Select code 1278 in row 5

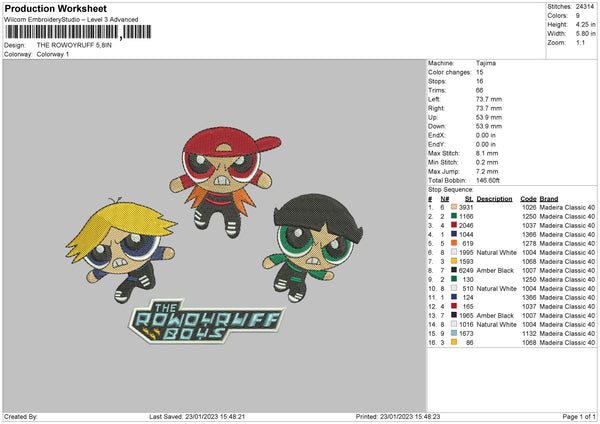(529, 243)
